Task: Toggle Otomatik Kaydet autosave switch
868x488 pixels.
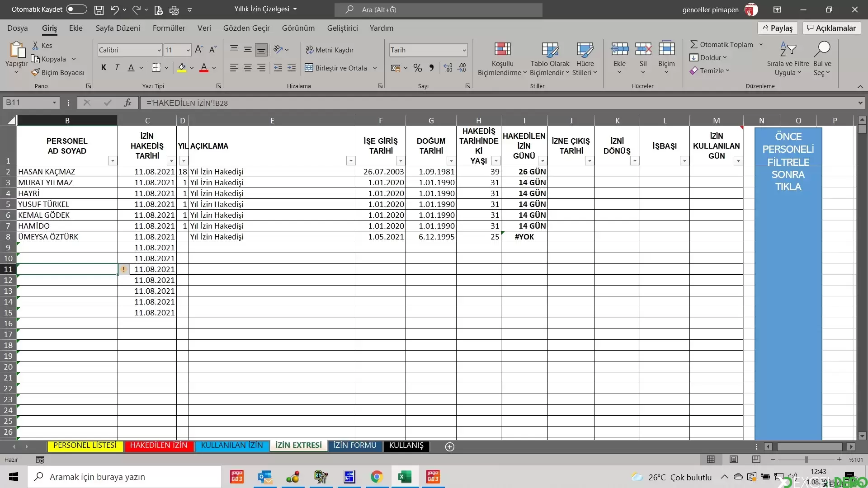Action: click(76, 9)
